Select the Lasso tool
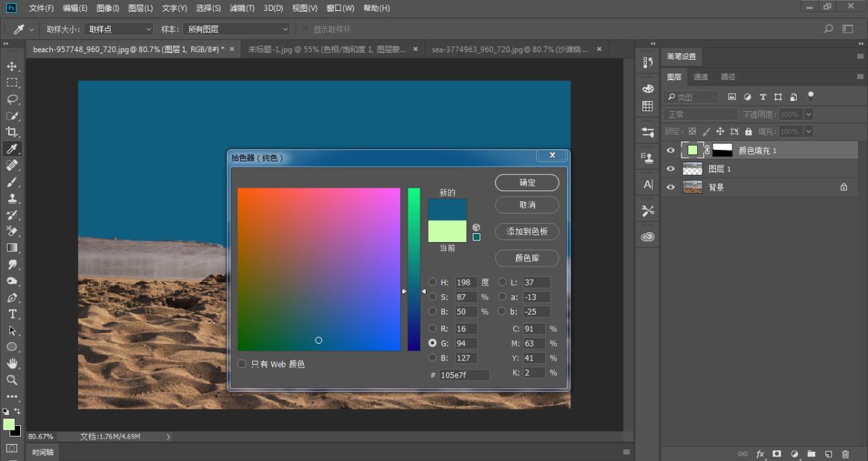This screenshot has width=868, height=461. click(12, 99)
